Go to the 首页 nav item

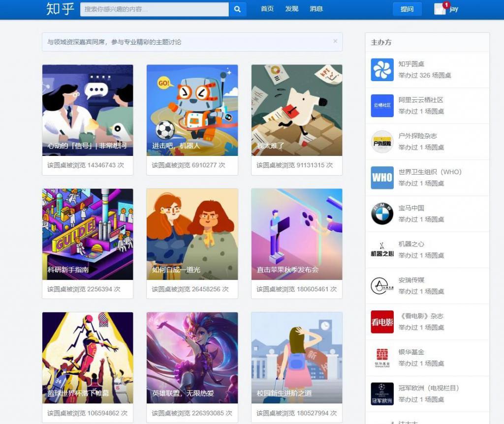(x=267, y=9)
